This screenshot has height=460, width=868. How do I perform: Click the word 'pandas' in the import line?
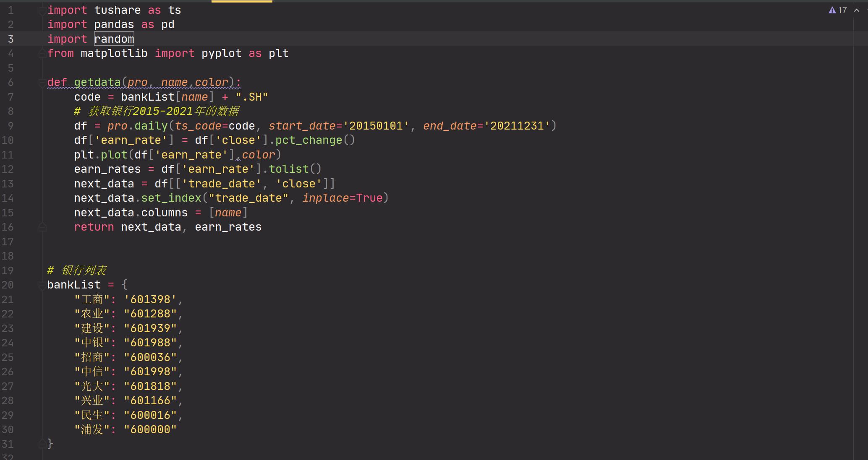(114, 24)
